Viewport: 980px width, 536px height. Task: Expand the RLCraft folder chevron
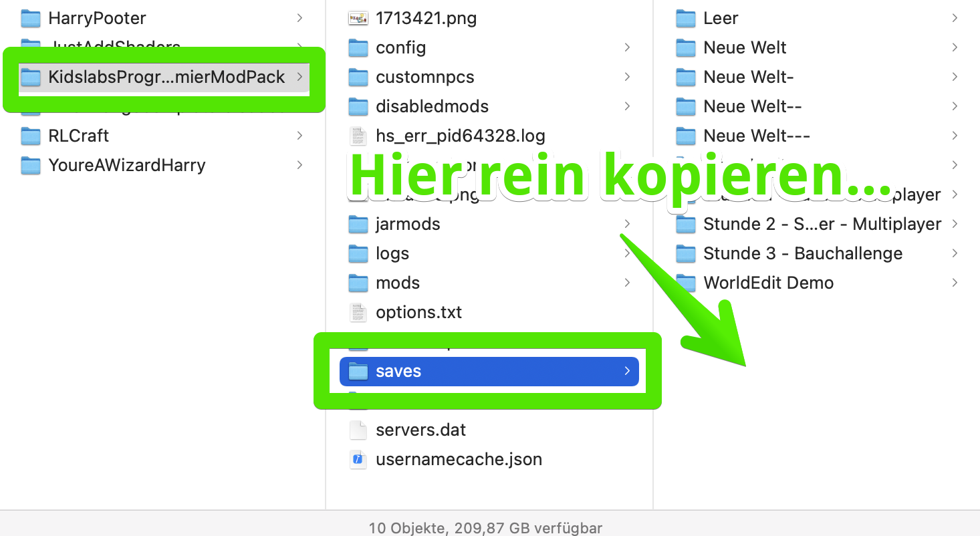(299, 136)
